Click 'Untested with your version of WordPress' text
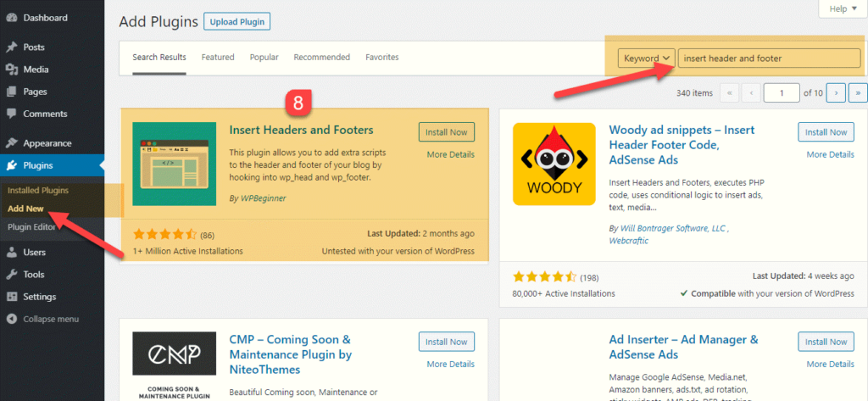868x401 pixels. click(x=398, y=251)
